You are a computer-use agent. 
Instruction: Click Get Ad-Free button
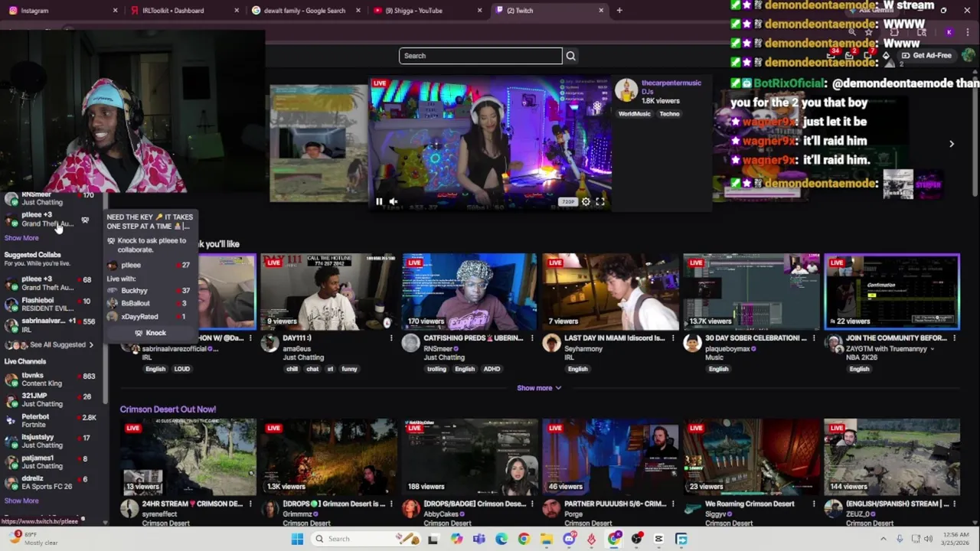click(x=926, y=55)
